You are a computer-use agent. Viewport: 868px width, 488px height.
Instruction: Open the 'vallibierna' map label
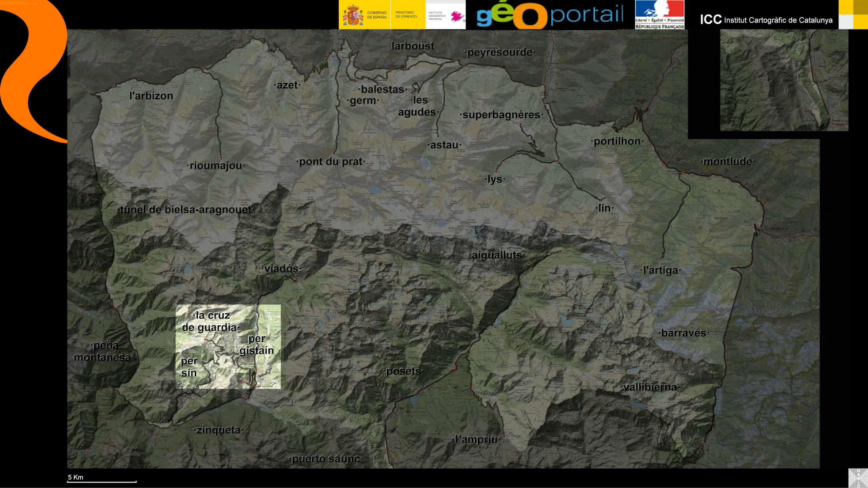pyautogui.click(x=650, y=387)
